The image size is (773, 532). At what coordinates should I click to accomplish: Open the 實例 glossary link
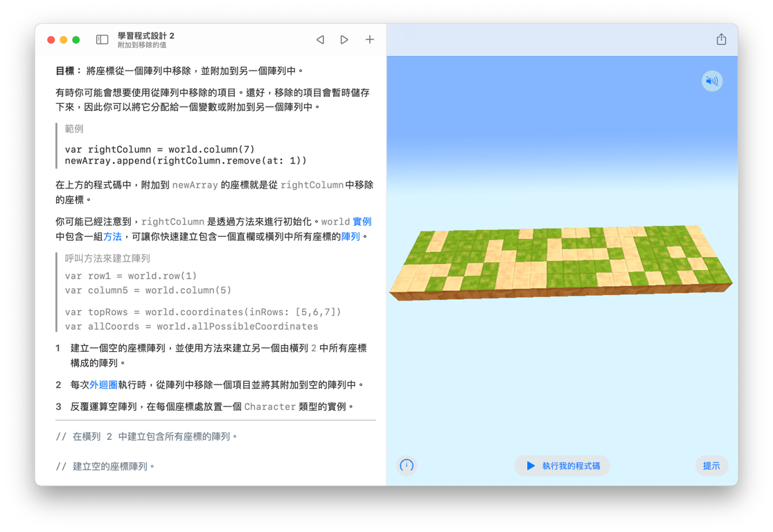362,222
